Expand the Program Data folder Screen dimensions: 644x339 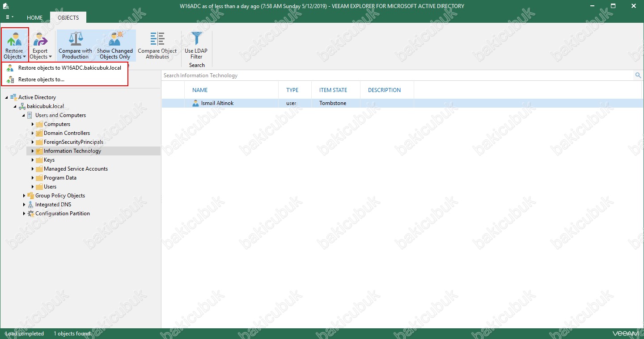[32, 178]
